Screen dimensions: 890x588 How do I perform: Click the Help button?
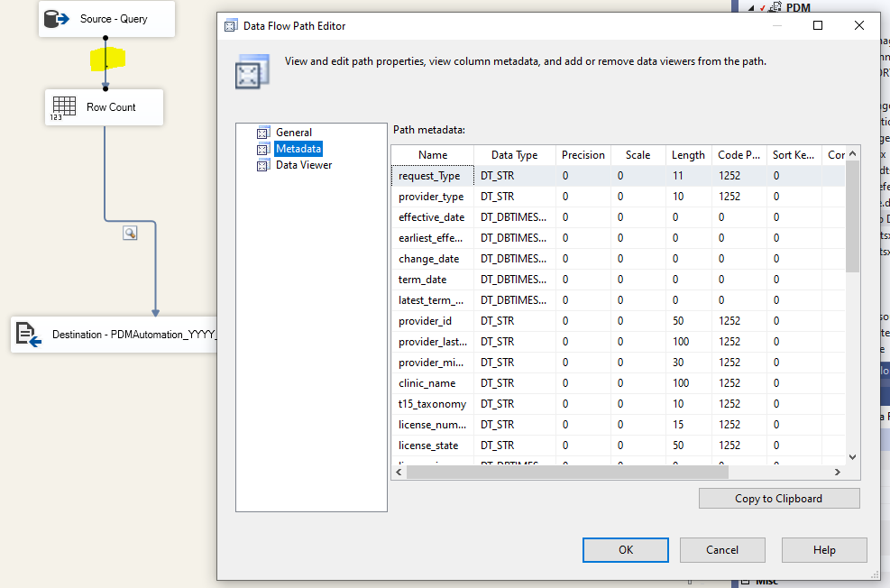pyautogui.click(x=824, y=550)
